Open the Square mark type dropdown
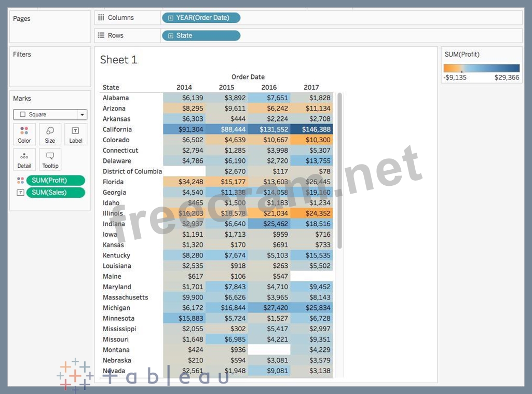The height and width of the screenshot is (394, 532). 50,115
